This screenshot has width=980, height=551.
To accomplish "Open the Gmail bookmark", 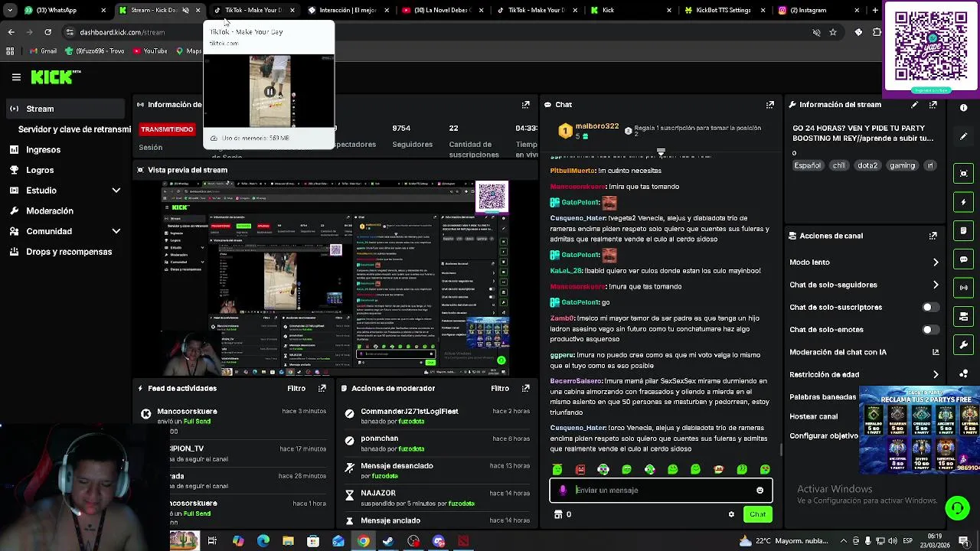I will [43, 51].
